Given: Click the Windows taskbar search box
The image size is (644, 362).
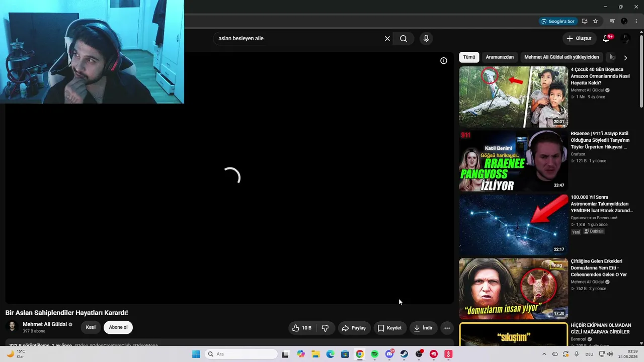Looking at the screenshot, I should [x=242, y=354].
